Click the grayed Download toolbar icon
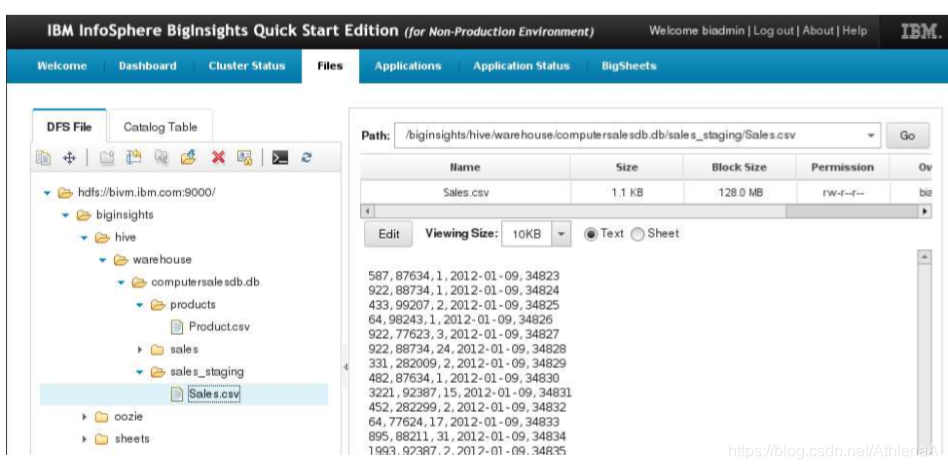 pos(161,158)
